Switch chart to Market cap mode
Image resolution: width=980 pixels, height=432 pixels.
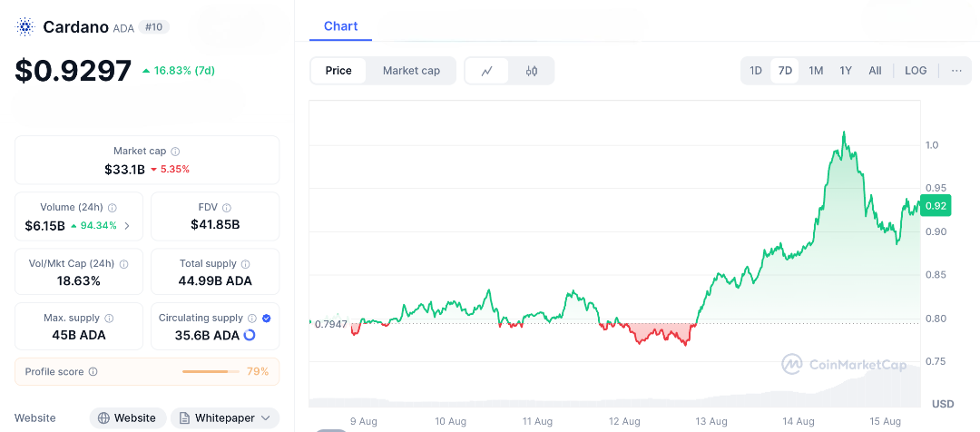point(411,71)
